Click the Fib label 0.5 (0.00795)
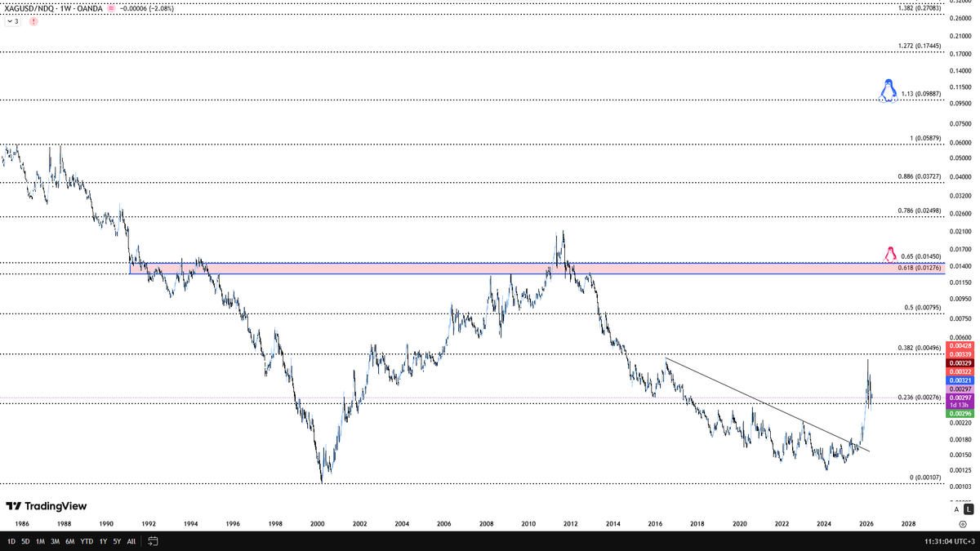This screenshot has height=551, width=980. [x=923, y=308]
